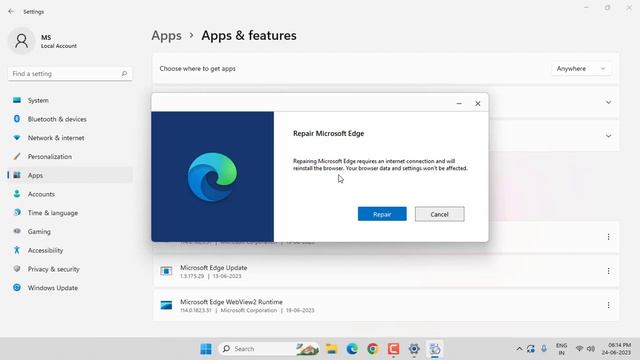The image size is (640, 360).
Task: Click the sync tray icon
Action: point(531,349)
